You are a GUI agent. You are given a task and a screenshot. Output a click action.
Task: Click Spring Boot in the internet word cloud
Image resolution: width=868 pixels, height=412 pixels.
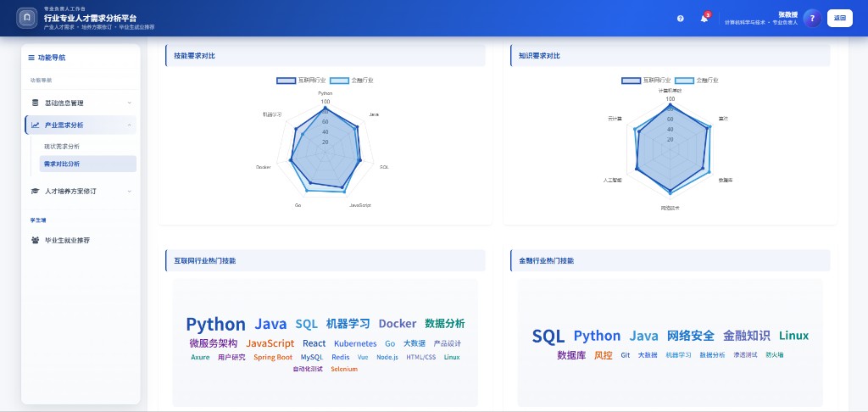(x=273, y=357)
